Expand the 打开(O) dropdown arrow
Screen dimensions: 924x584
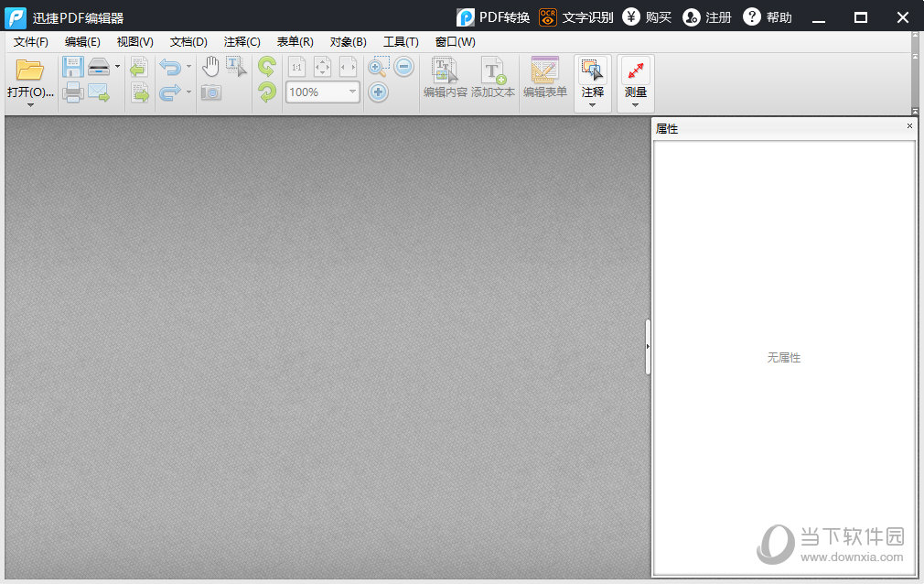click(30, 105)
